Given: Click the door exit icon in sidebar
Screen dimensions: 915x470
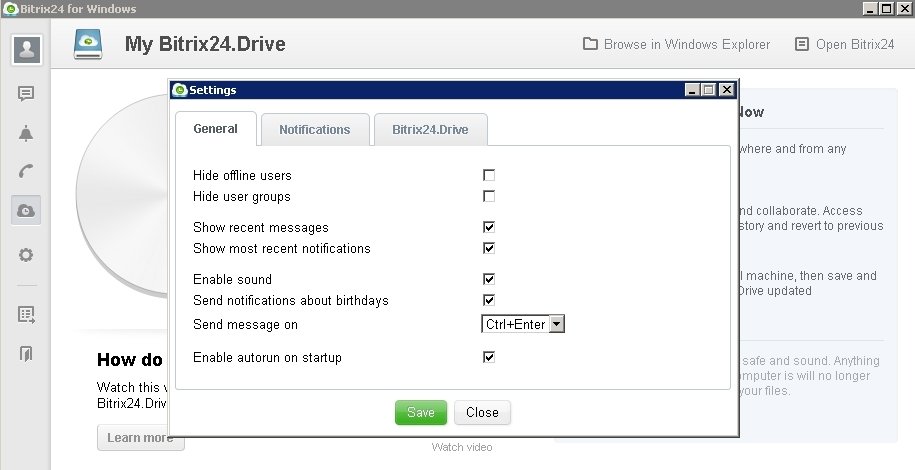Looking at the screenshot, I should coord(26,353).
